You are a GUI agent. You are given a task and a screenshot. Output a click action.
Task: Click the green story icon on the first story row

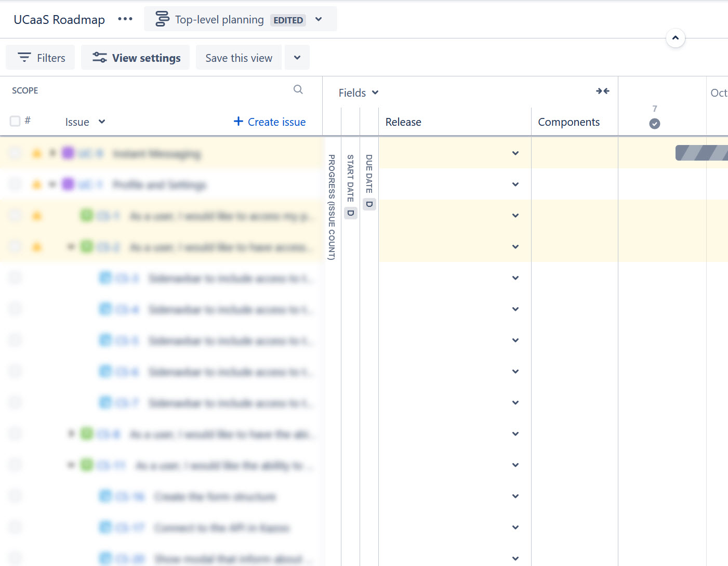point(86,215)
